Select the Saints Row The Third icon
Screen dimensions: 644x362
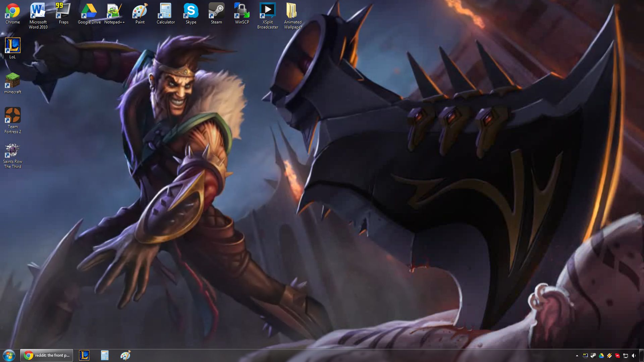coord(12,155)
